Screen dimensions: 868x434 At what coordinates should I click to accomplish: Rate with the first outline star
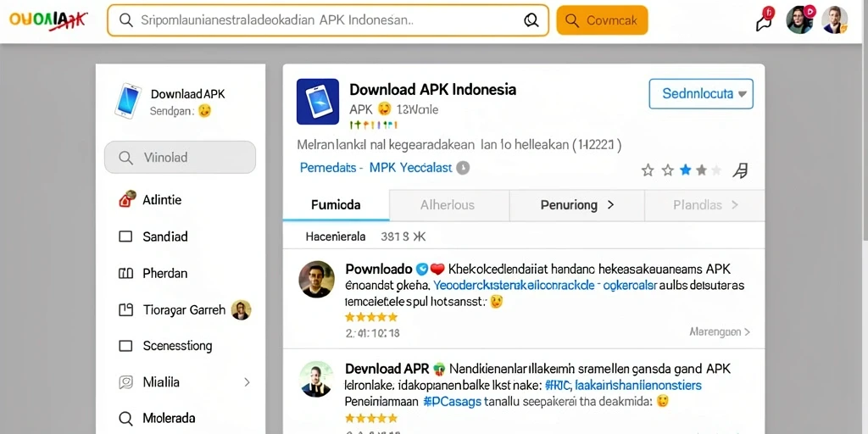click(x=648, y=170)
